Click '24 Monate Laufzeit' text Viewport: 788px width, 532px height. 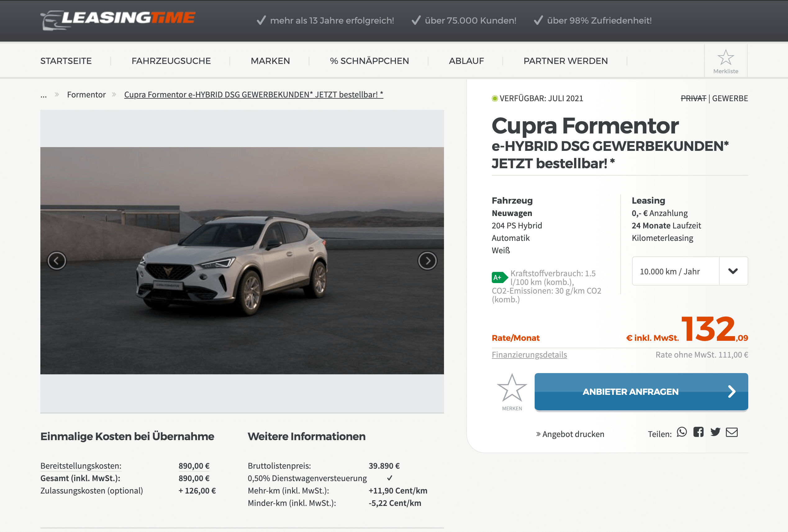coord(666,225)
